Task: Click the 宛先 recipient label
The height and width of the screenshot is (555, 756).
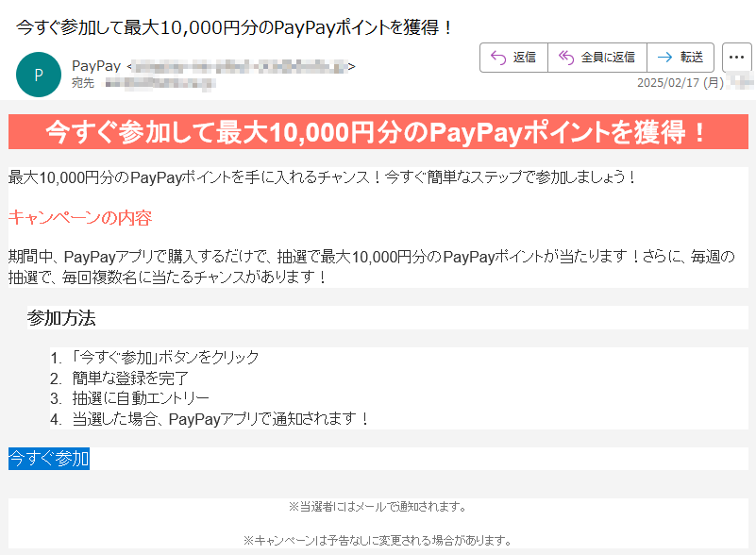Action: click(x=83, y=83)
